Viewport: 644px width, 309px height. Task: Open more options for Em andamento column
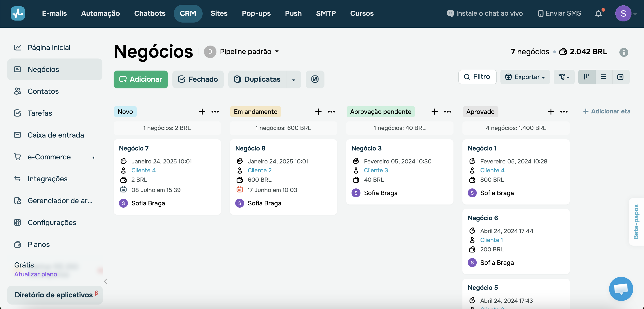[x=331, y=112]
